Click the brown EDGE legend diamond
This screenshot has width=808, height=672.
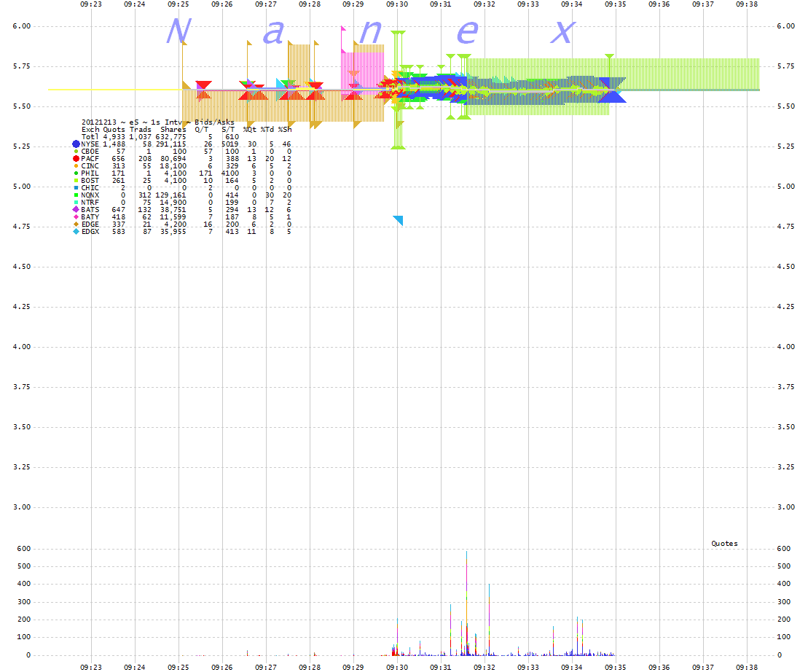77,224
